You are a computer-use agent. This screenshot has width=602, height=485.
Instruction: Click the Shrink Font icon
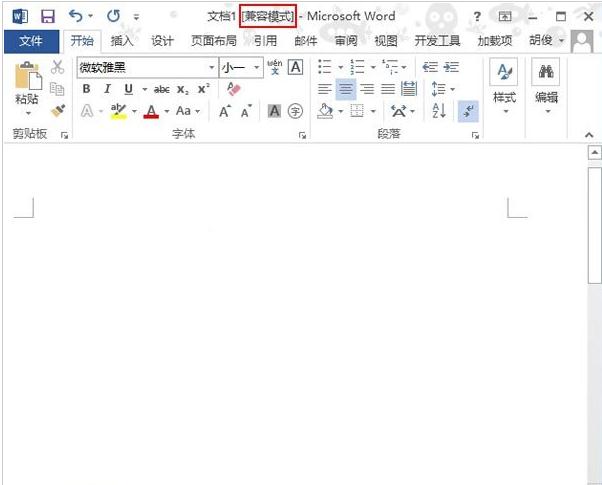[246, 111]
